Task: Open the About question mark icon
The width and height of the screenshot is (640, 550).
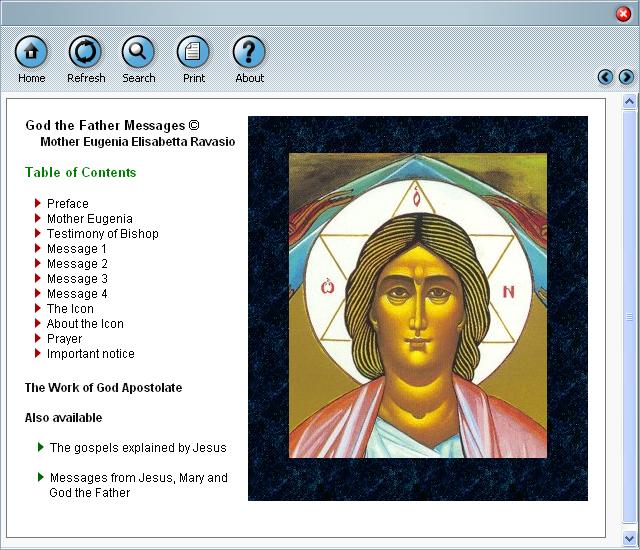Action: coord(249,51)
